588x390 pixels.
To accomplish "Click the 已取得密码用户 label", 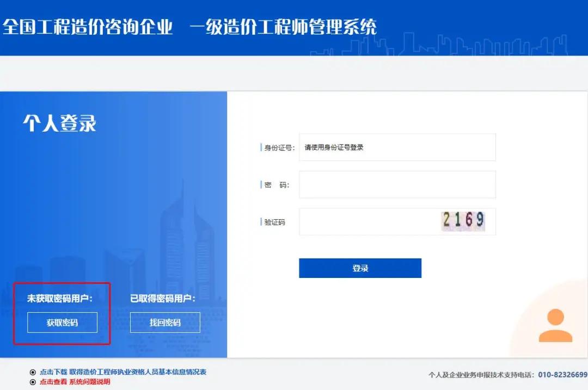I will point(163,299).
